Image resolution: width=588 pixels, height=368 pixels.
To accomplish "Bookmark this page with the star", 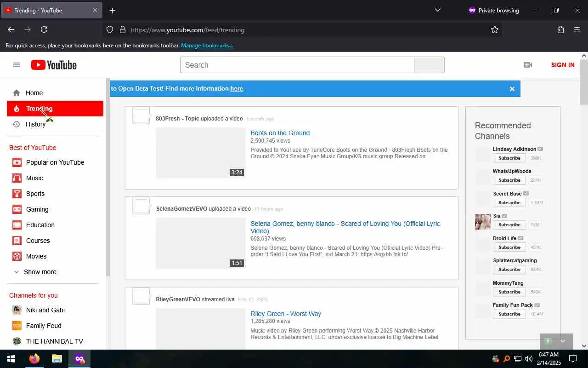I will click(x=495, y=29).
